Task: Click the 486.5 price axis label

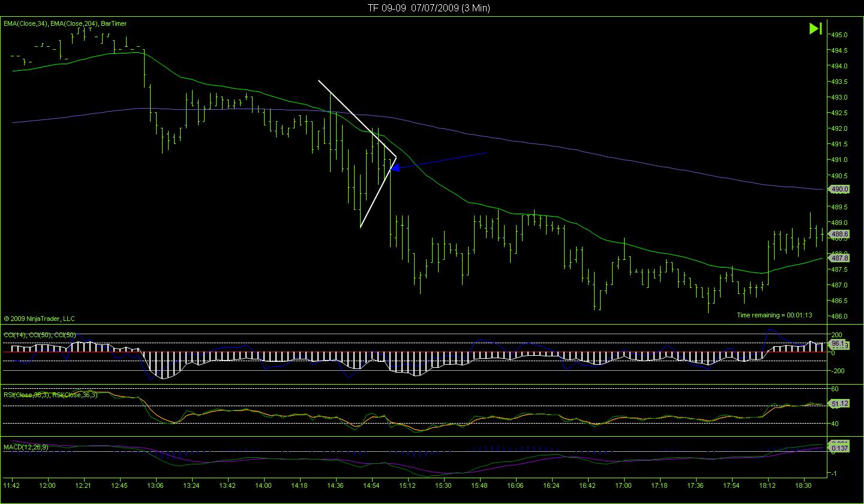Action: tap(839, 301)
